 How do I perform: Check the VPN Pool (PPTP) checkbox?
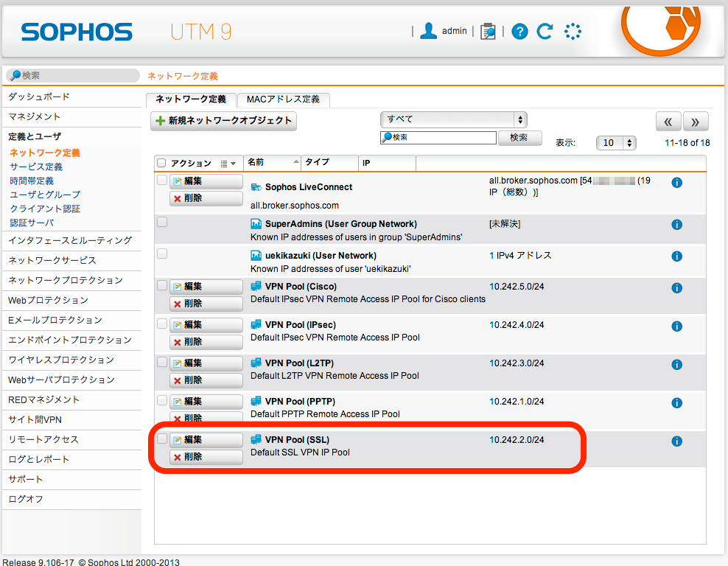coord(162,400)
